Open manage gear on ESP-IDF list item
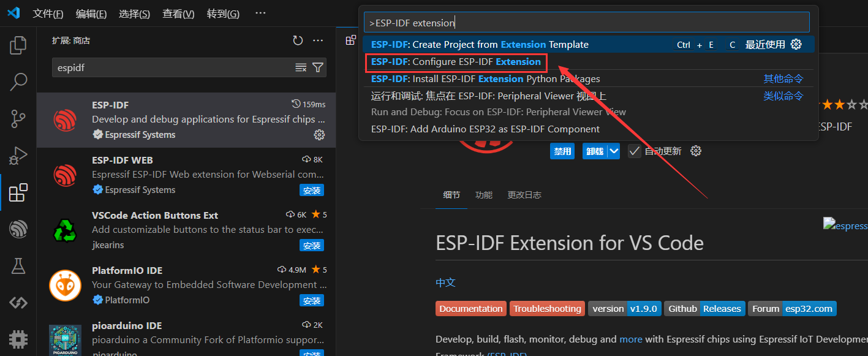 coord(319,135)
